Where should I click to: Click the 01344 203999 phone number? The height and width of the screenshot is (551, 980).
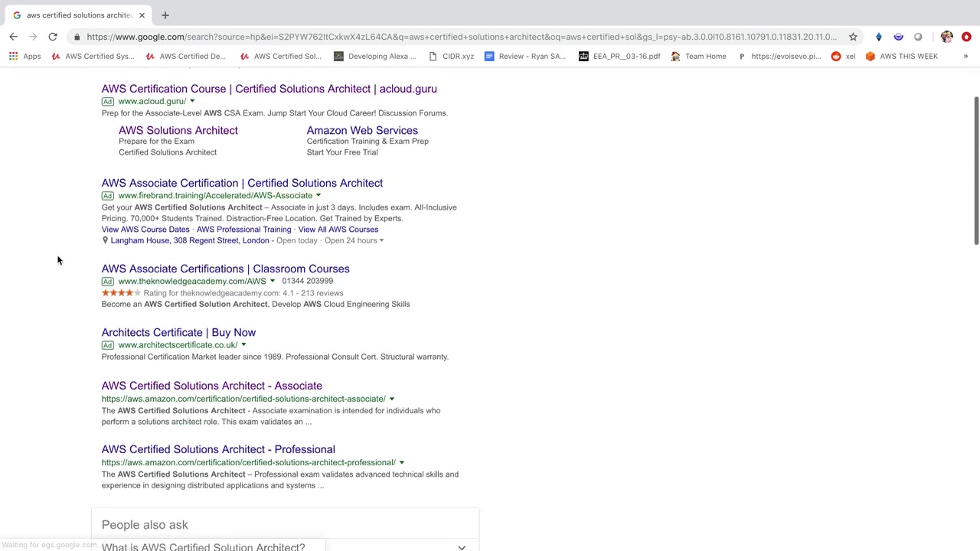308,281
